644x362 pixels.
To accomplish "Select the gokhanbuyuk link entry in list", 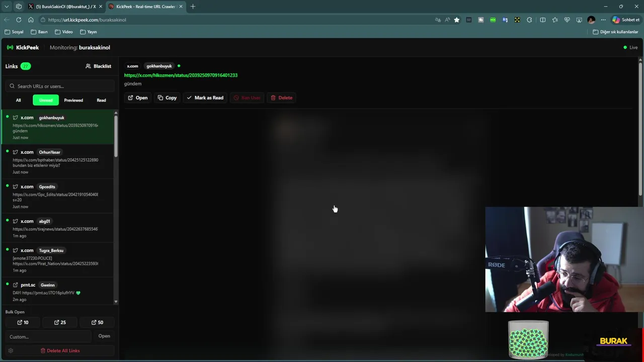I will click(57, 127).
